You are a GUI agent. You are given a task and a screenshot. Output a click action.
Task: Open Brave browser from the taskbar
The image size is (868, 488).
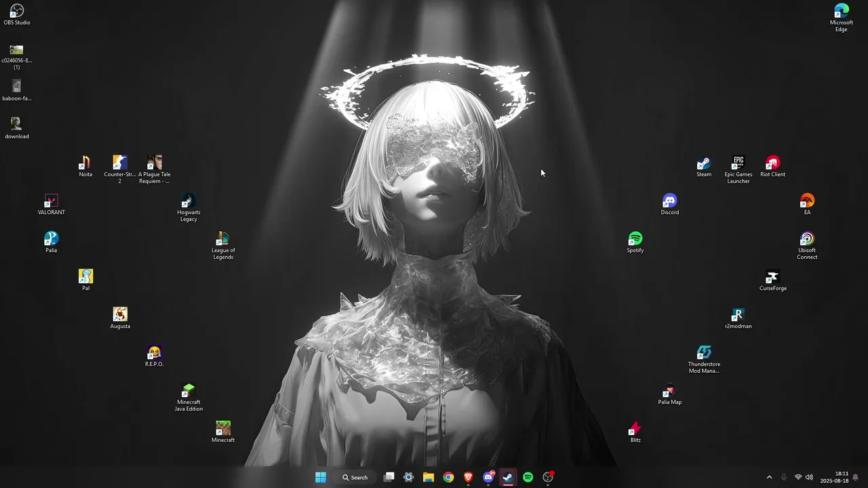coord(469,477)
